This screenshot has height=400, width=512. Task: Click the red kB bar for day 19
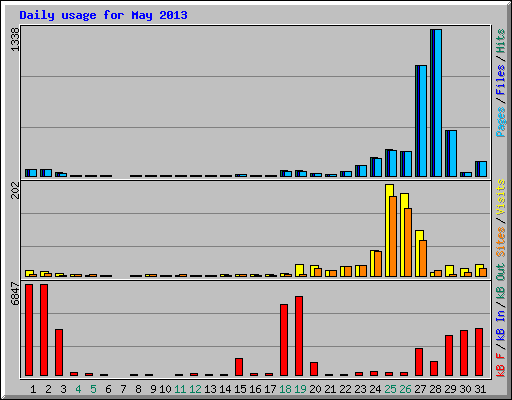click(299, 336)
